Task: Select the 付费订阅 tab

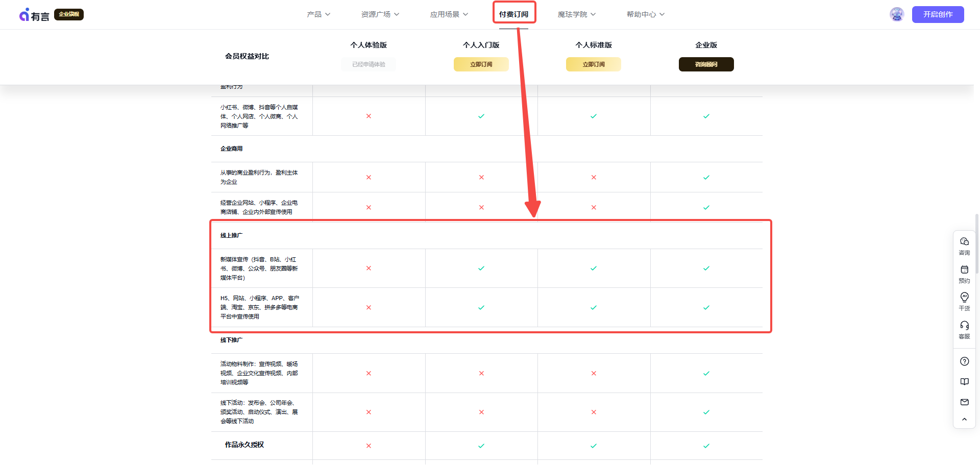Action: [x=513, y=14]
